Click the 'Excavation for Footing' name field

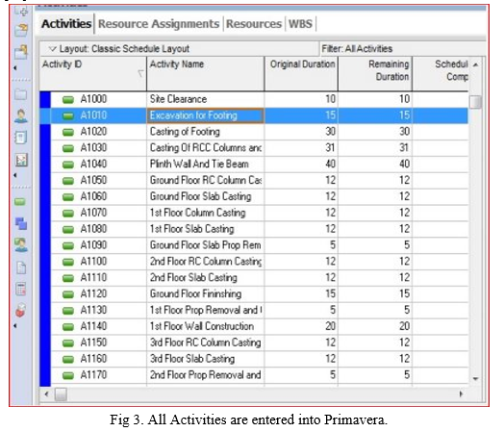pyautogui.click(x=206, y=115)
